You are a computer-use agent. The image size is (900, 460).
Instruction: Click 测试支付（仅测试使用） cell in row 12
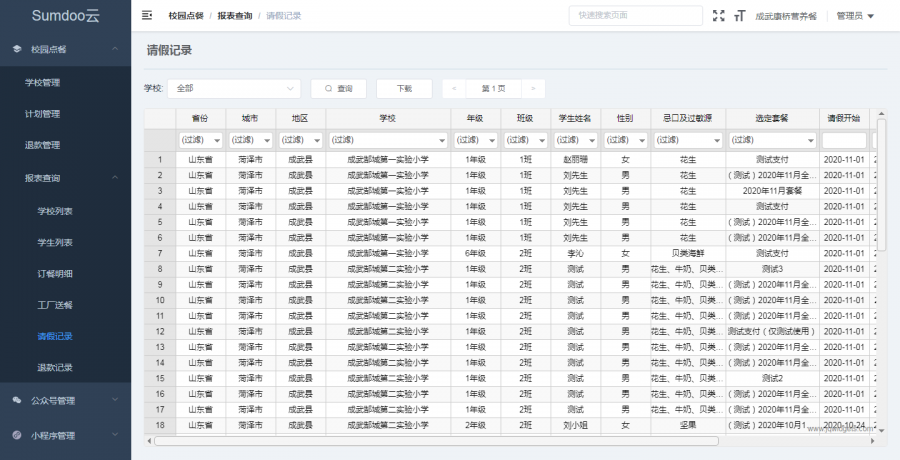point(773,331)
